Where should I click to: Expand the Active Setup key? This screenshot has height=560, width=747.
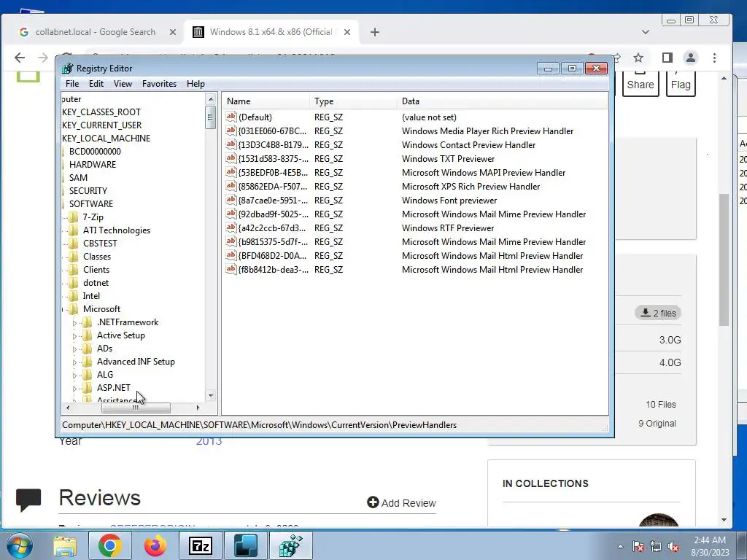tap(75, 336)
